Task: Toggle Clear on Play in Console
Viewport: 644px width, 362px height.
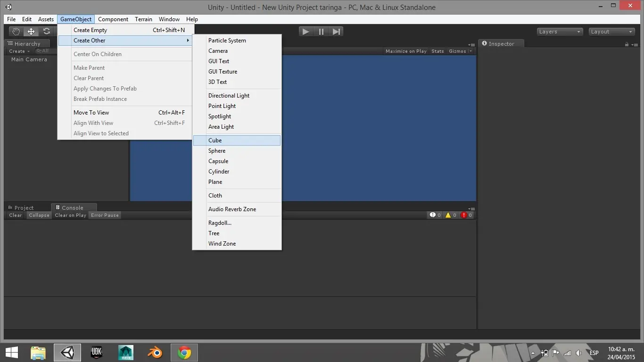Action: pyautogui.click(x=70, y=215)
